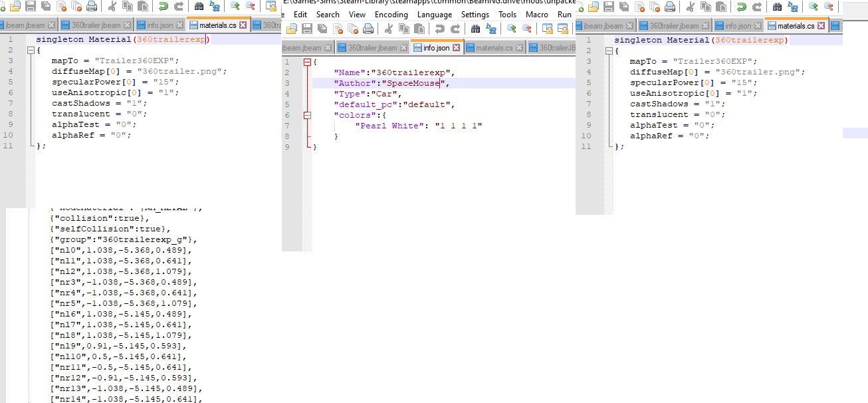Switch to materials.cs tab in middle window
This screenshot has height=403, width=868.
point(495,48)
